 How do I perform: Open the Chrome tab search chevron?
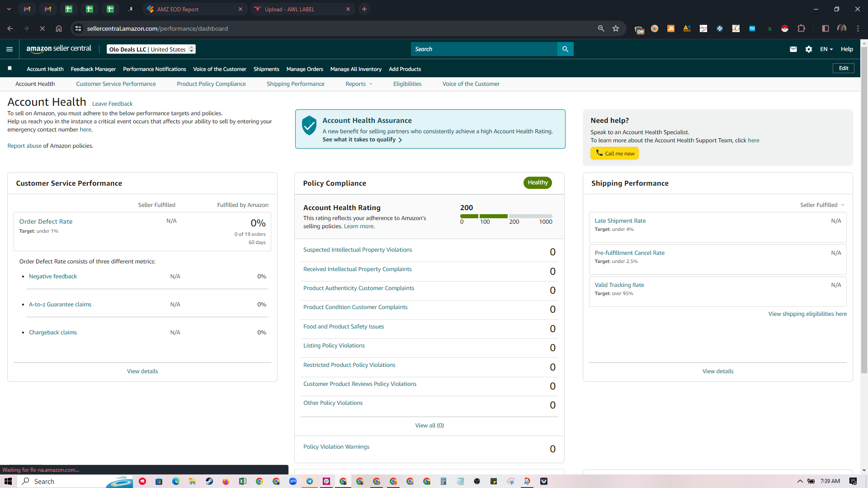(x=9, y=9)
